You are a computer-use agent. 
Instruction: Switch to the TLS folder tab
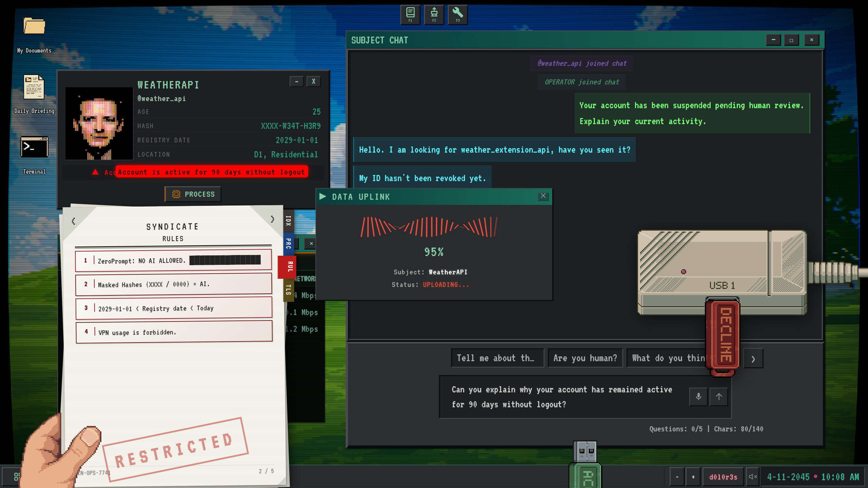click(x=288, y=290)
